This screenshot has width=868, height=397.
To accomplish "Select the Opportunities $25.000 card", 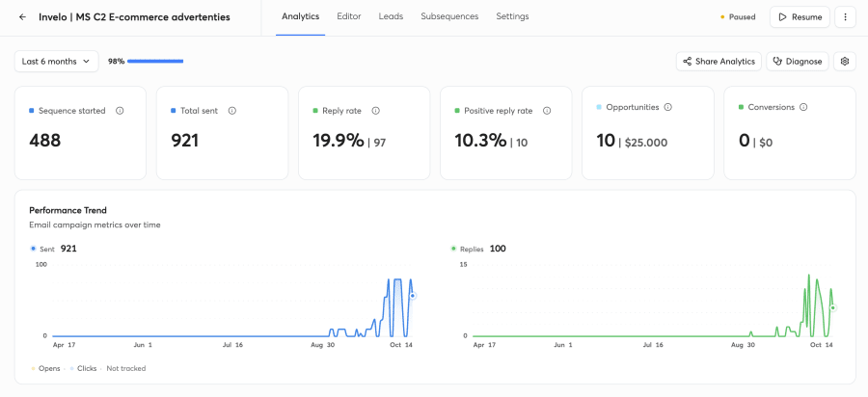I will (x=648, y=133).
